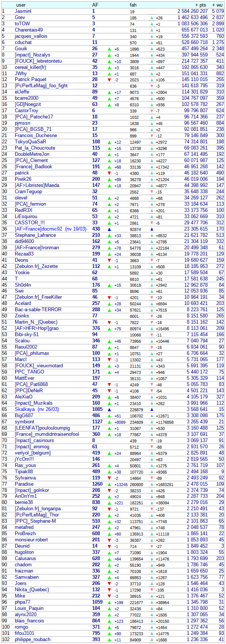The height and width of the screenshot is (644, 226).
Task: Open the philippe_roubach user link
Action: [32, 640]
